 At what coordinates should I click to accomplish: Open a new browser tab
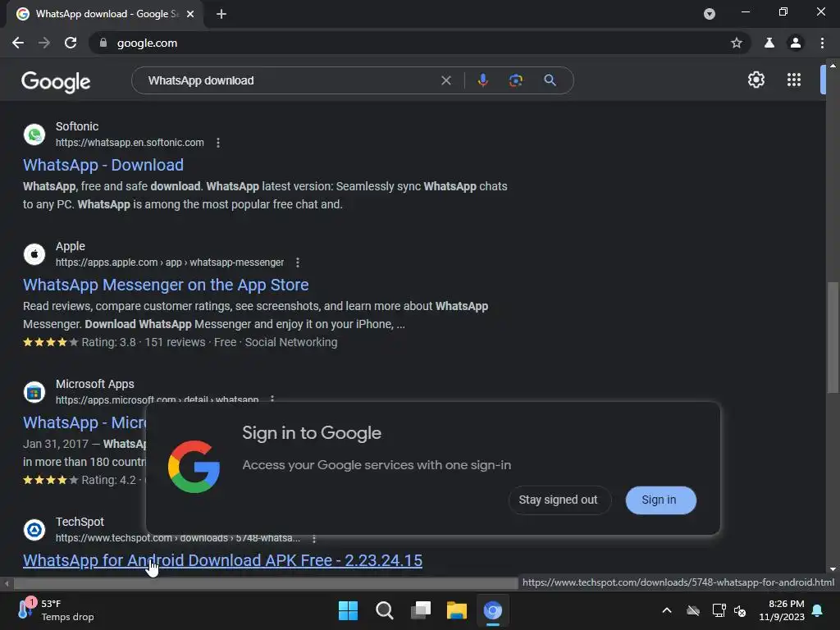pos(221,14)
